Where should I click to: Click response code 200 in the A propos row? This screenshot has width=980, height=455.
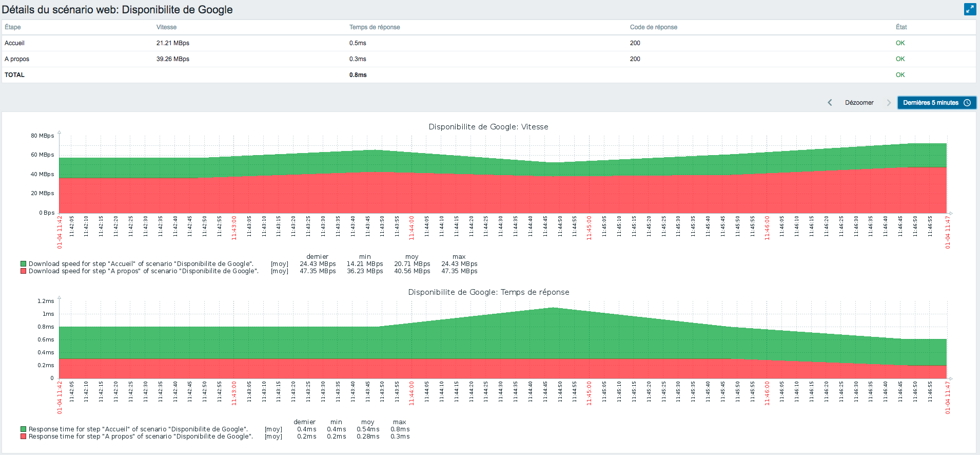[635, 59]
